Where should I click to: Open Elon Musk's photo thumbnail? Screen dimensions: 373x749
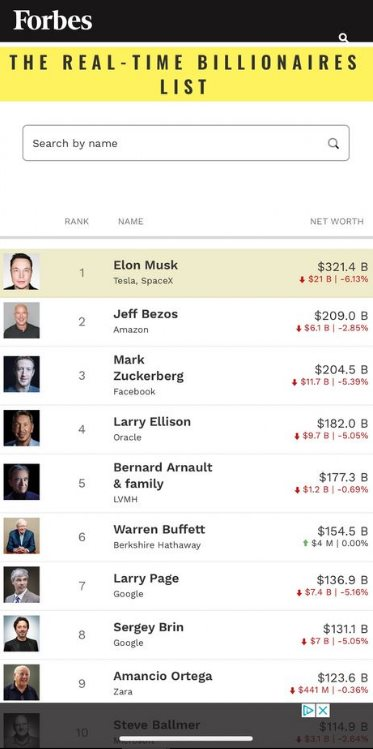21,272
